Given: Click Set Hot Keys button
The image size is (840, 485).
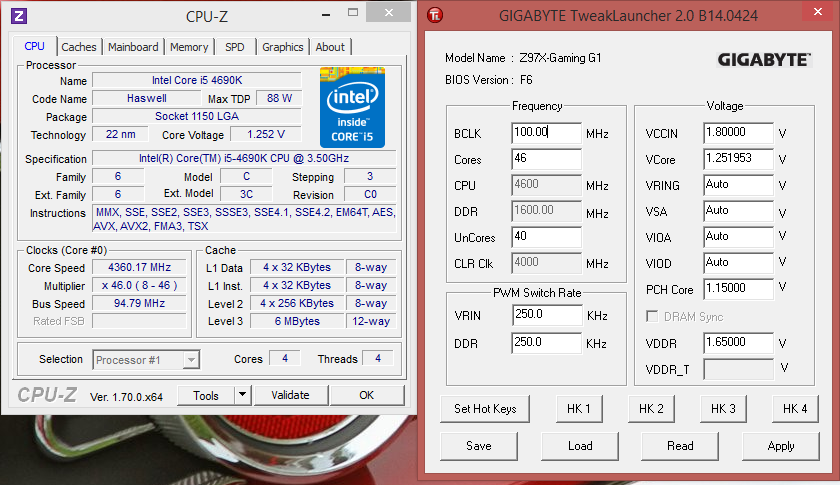Looking at the screenshot, I should pyautogui.click(x=485, y=409).
